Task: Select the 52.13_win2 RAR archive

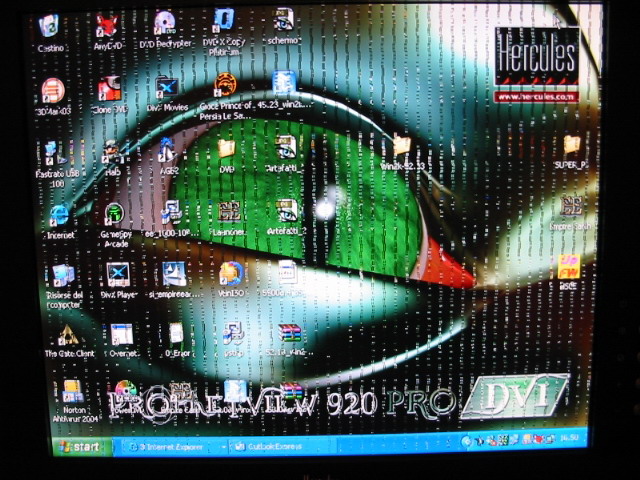Action: click(289, 332)
